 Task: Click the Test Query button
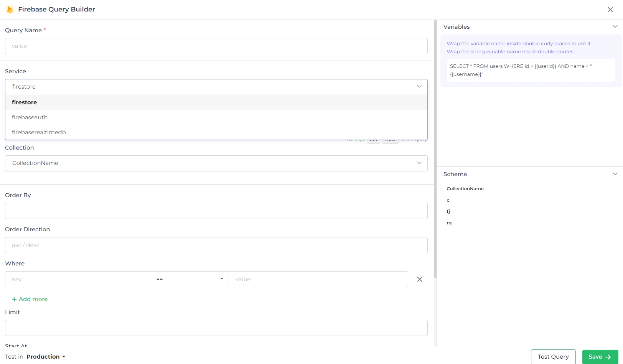pyautogui.click(x=553, y=357)
